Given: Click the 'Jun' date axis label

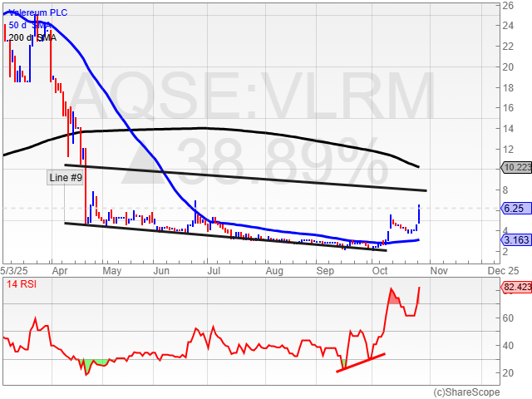Looking at the screenshot, I should [x=161, y=271].
